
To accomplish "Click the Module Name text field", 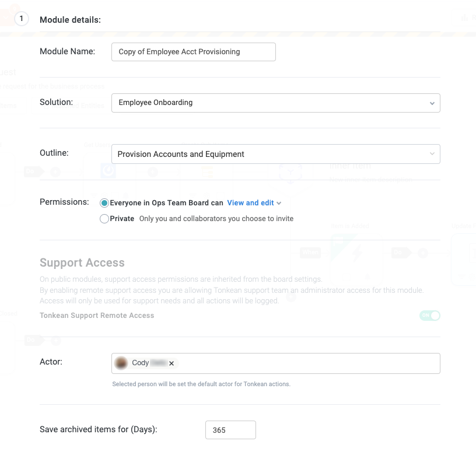I will tap(193, 51).
